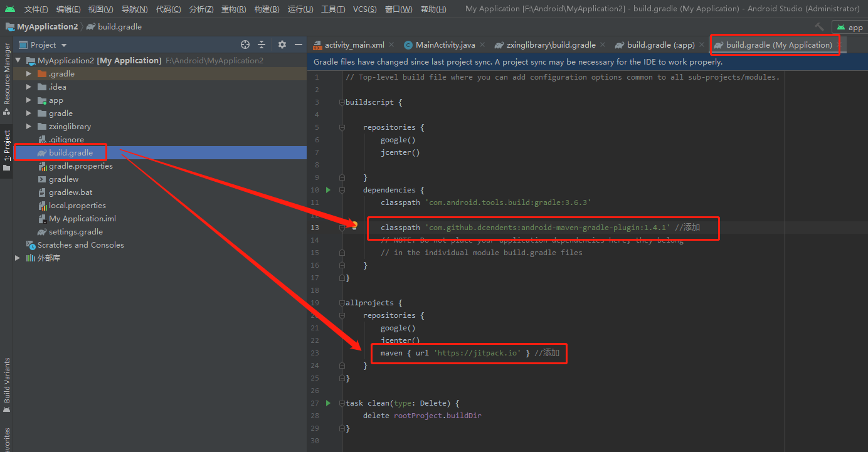
Task: Close the MainActivity.java tab
Action: pos(482,45)
